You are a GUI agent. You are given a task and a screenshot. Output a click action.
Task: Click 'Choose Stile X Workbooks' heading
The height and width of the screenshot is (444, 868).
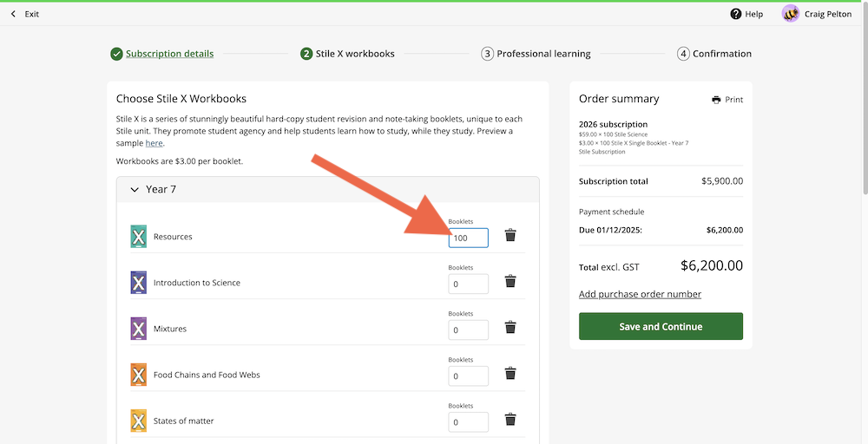181,99
